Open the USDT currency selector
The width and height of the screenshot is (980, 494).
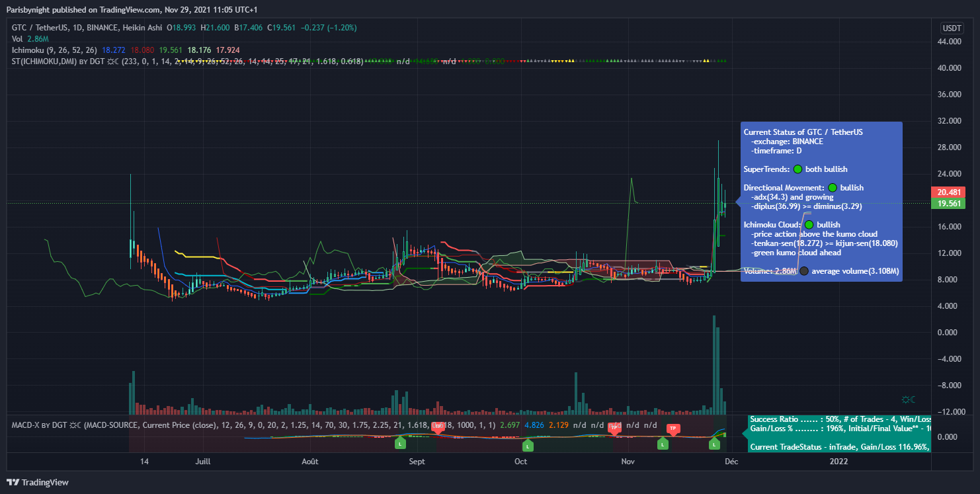tap(952, 28)
